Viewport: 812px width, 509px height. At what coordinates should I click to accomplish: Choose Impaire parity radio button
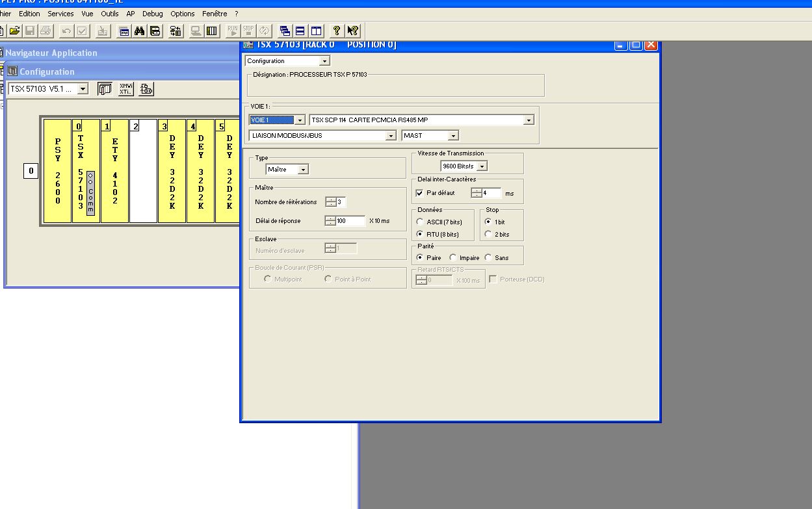[453, 257]
